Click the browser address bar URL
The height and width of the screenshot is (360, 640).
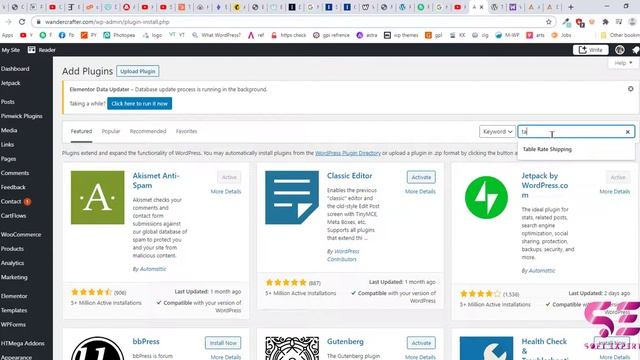pyautogui.click(x=107, y=22)
